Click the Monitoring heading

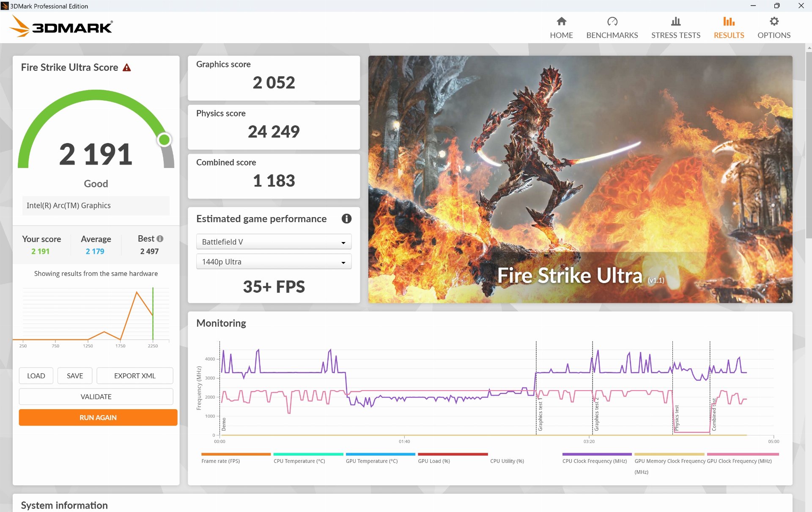(221, 323)
